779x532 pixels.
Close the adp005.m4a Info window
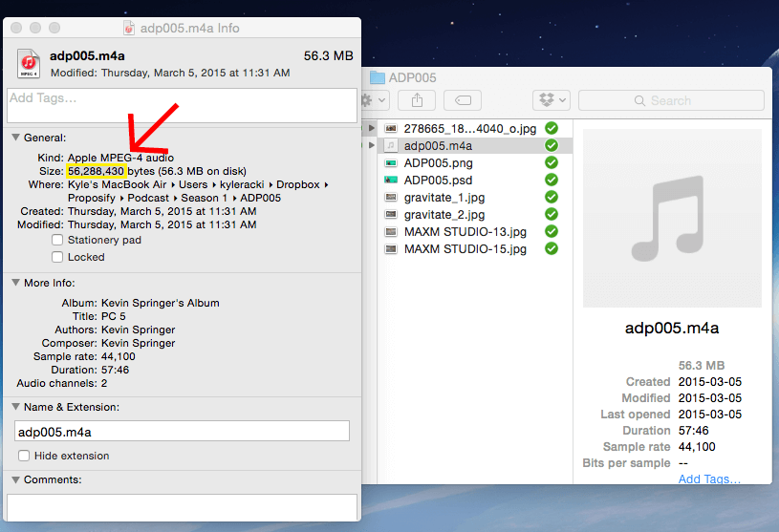tap(16, 28)
